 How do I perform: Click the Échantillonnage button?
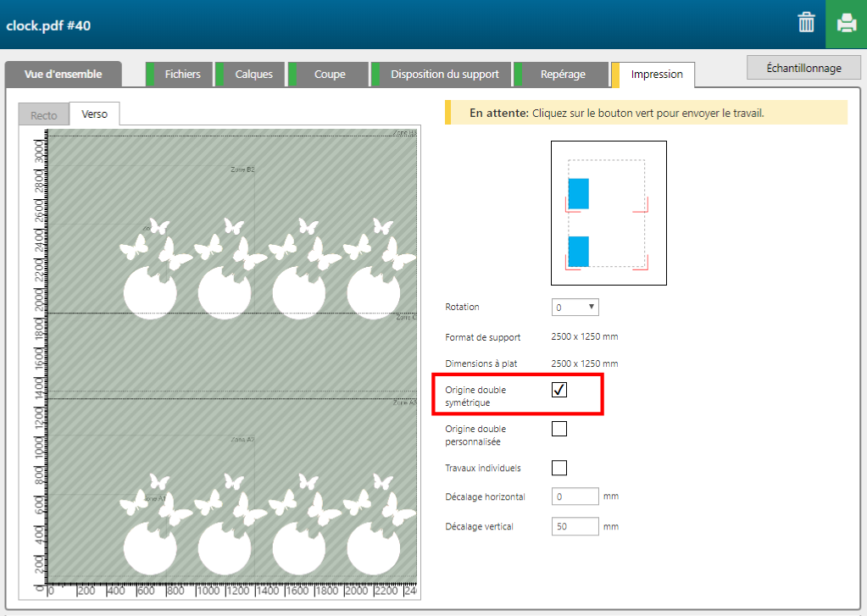point(803,68)
